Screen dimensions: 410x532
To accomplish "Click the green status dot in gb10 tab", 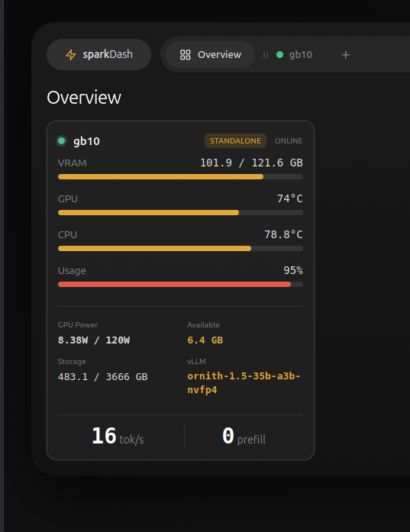I will coord(279,55).
